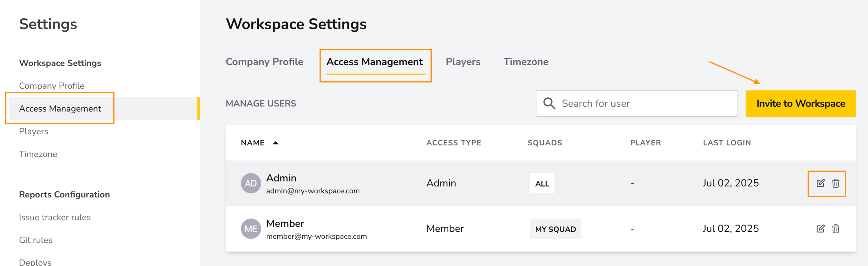Open Players in sidebar

(x=34, y=131)
